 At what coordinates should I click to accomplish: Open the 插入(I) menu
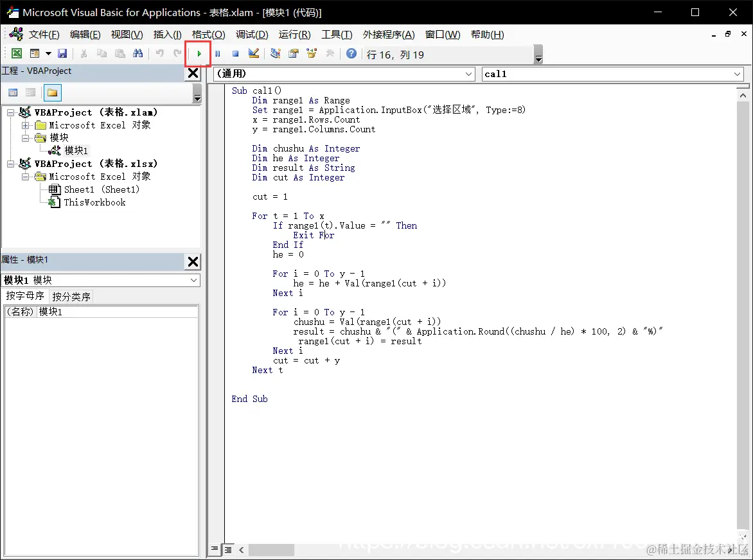point(168,35)
